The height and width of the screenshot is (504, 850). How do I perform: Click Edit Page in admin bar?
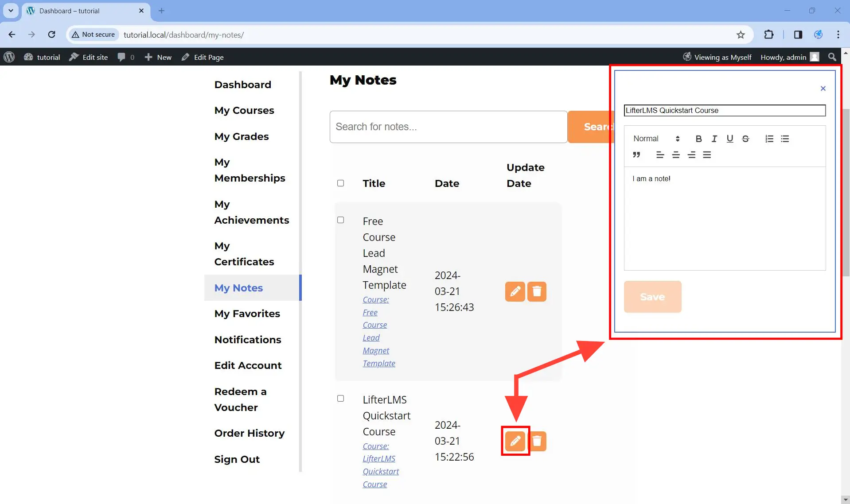coord(203,57)
